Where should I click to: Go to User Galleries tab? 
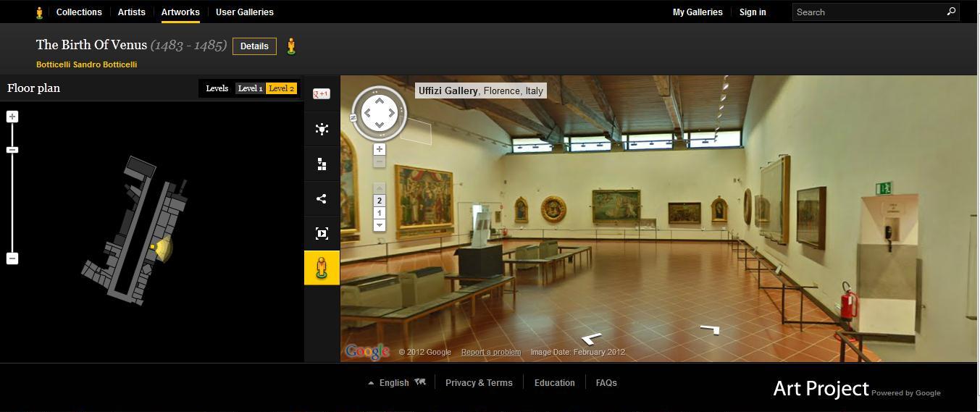245,12
